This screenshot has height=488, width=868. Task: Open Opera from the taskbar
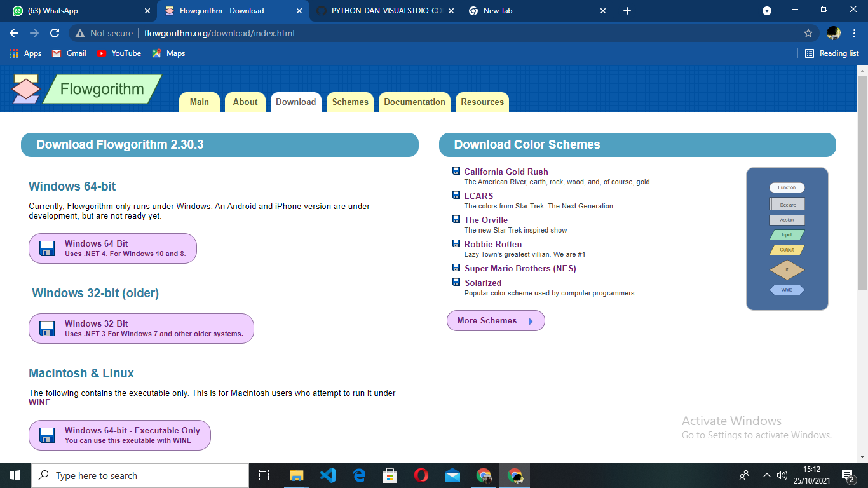pos(421,475)
